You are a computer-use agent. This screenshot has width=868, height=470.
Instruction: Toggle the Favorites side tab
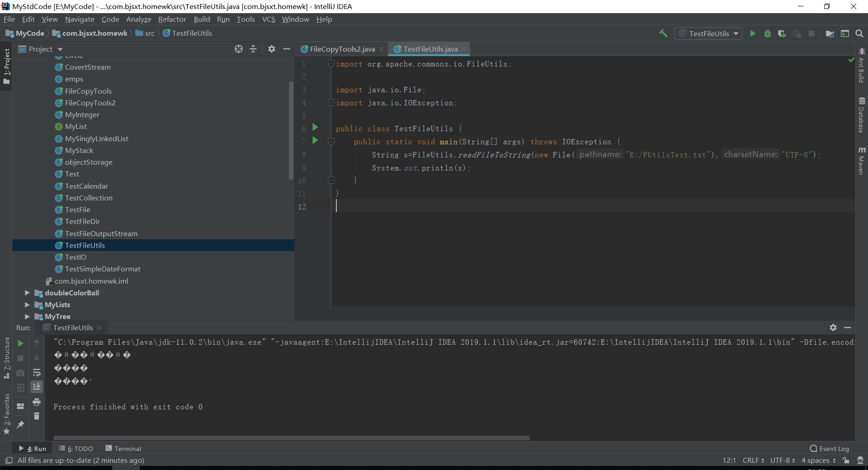click(6, 413)
